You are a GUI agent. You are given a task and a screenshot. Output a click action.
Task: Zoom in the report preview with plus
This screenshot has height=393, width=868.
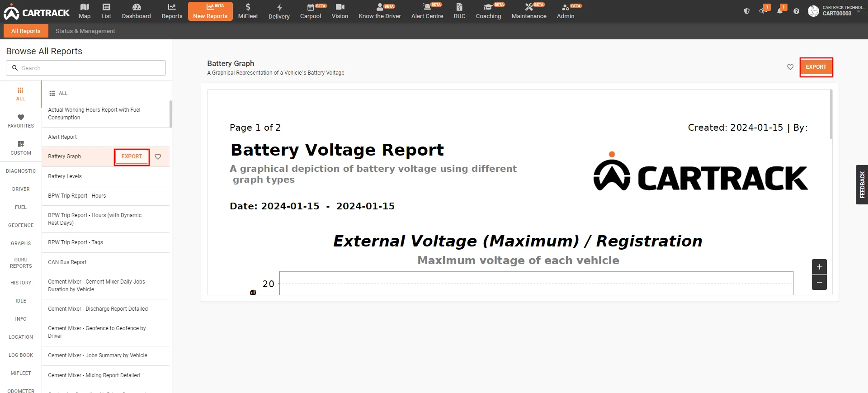819,267
